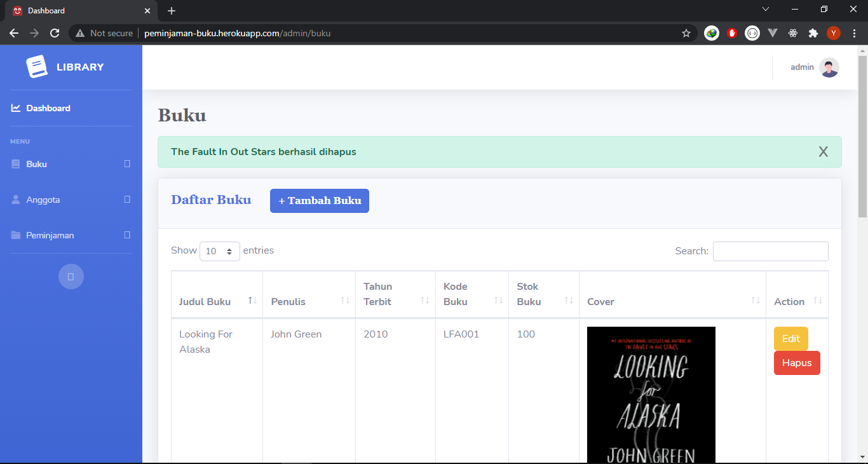Click the bookmark star in the address bar
This screenshot has width=868, height=464.
[686, 32]
